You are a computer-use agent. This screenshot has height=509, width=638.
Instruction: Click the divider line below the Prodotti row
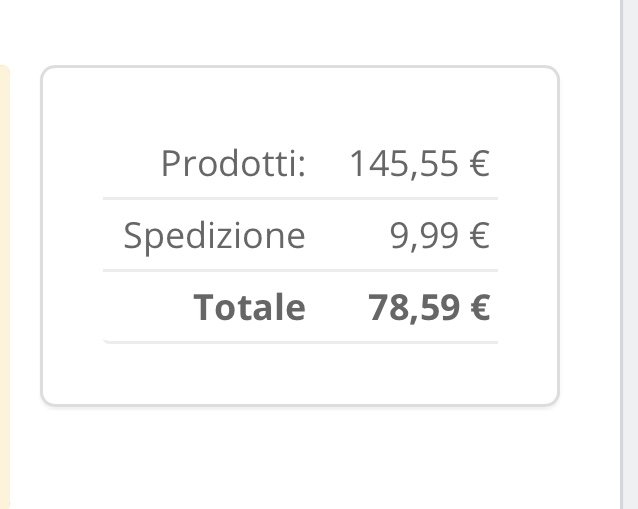(300, 199)
